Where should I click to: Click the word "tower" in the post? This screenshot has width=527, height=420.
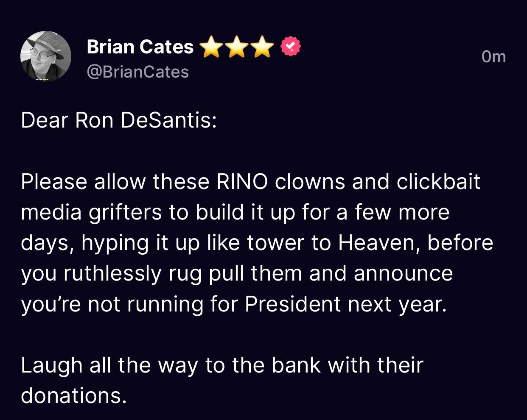click(x=275, y=243)
